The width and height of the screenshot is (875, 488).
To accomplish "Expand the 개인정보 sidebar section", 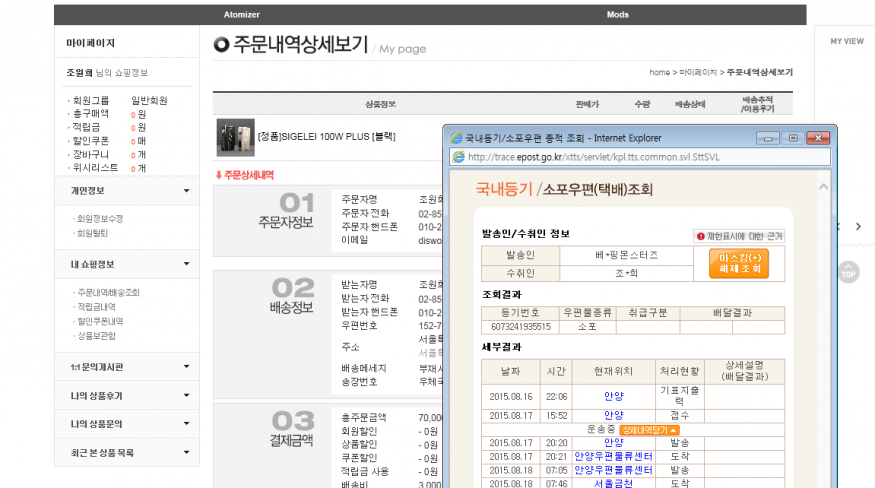I will pyautogui.click(x=186, y=190).
